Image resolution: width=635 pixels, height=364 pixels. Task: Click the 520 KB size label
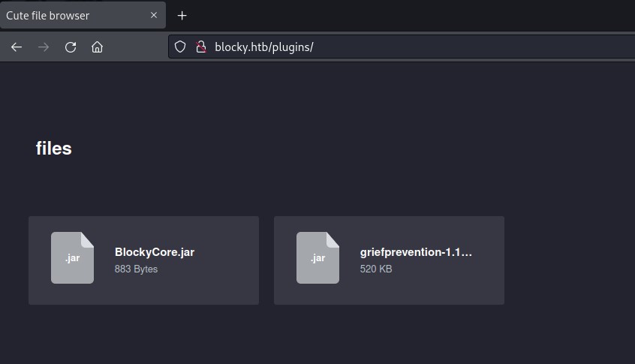point(376,269)
